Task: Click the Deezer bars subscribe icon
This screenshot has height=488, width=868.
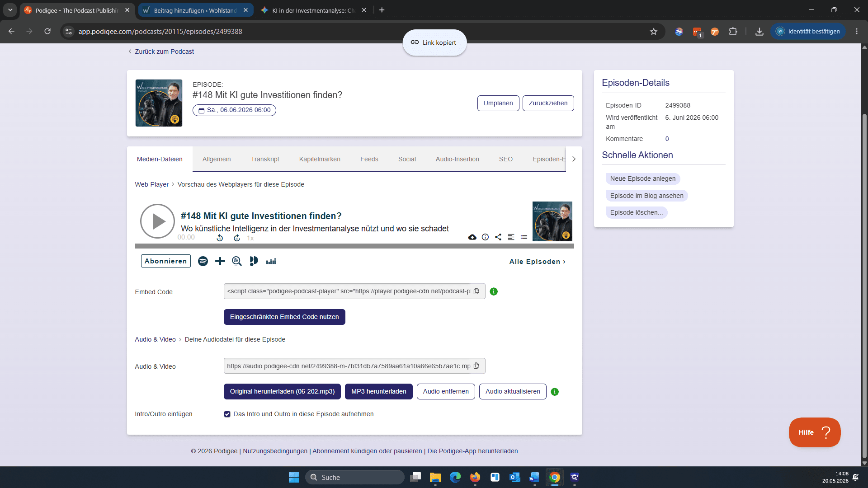Action: [x=271, y=262]
